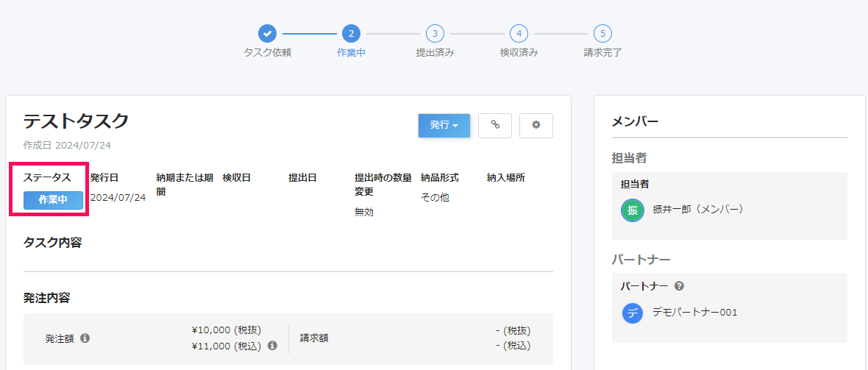This screenshot has height=370, width=868.
Task: Click the completed checkmark step circle
Action: [268, 33]
